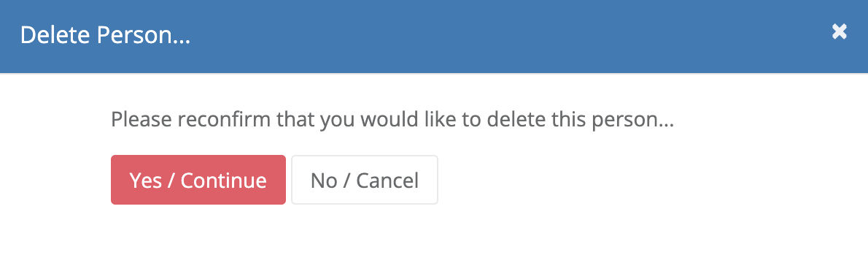Click the reconfirm delete message text
The height and width of the screenshot is (266, 868).
point(392,120)
